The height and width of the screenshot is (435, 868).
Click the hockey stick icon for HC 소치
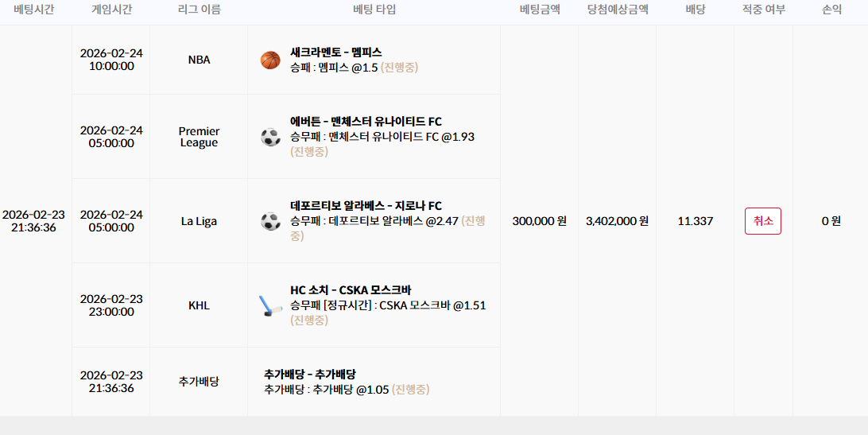(x=271, y=305)
